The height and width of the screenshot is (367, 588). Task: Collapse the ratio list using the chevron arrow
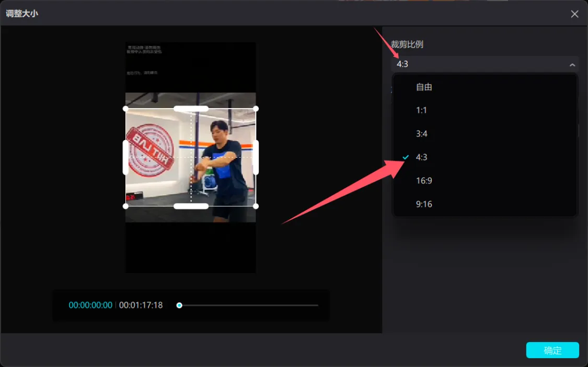[x=572, y=65]
